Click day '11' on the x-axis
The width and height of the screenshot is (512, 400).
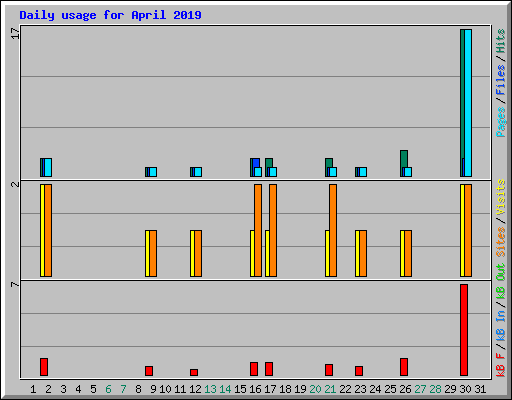click(x=180, y=389)
